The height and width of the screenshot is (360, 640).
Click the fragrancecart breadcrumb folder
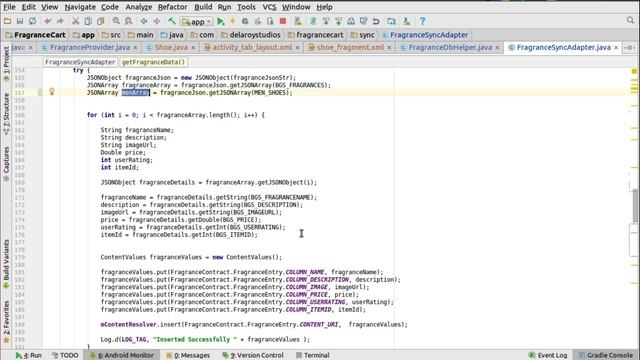point(316,35)
